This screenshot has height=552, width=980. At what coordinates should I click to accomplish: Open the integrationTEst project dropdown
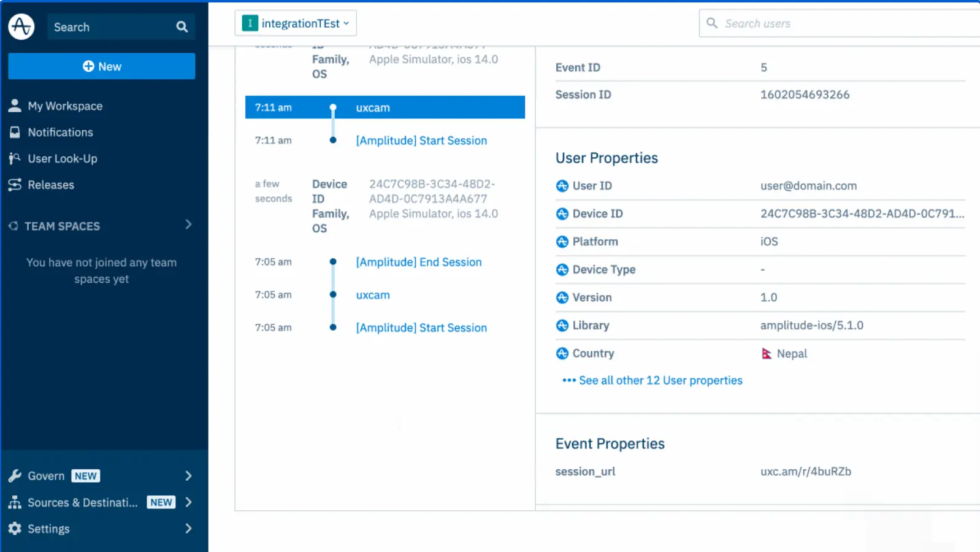click(x=296, y=23)
